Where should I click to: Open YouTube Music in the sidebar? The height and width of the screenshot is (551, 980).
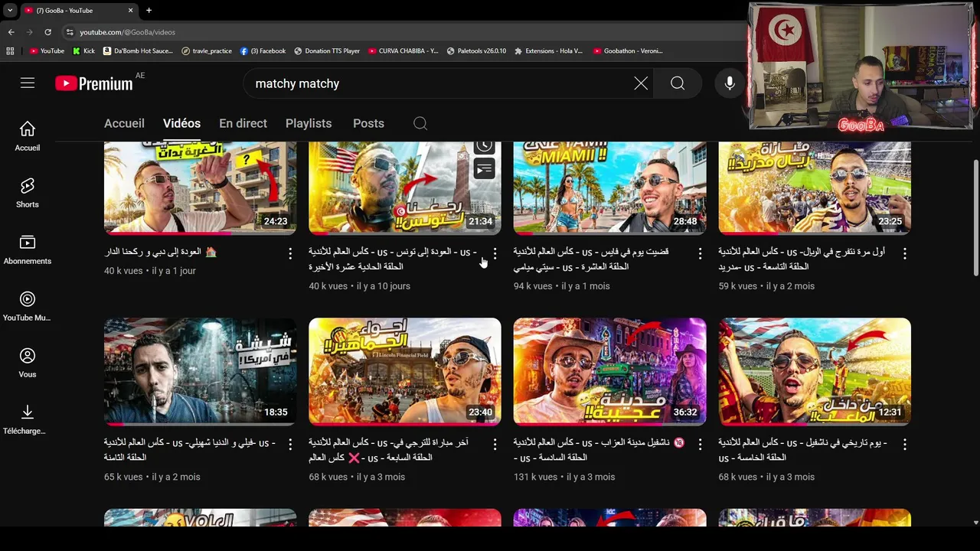28,306
